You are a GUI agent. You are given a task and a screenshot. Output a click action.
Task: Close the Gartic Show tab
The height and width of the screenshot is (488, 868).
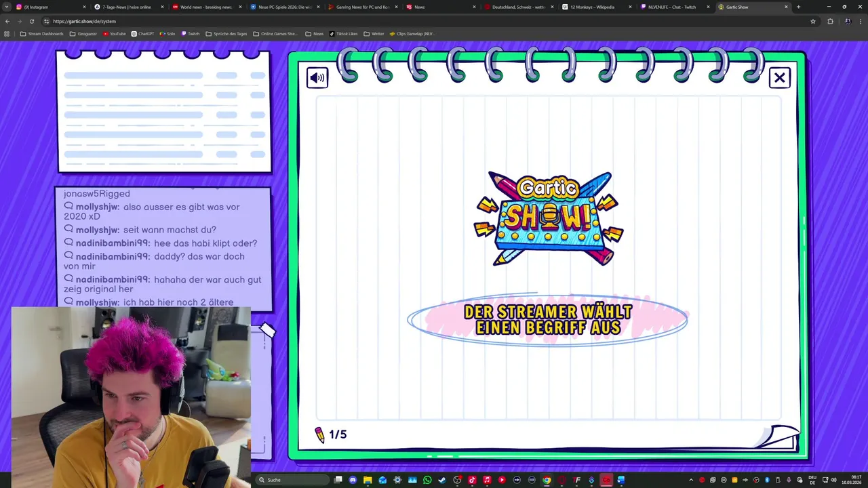pyautogui.click(x=786, y=7)
